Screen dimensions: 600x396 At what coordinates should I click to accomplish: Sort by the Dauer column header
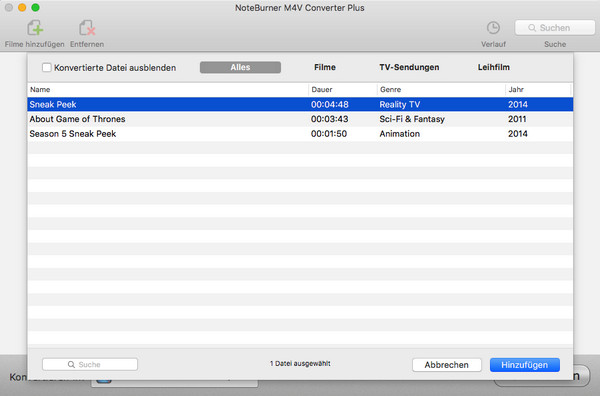[343, 90]
